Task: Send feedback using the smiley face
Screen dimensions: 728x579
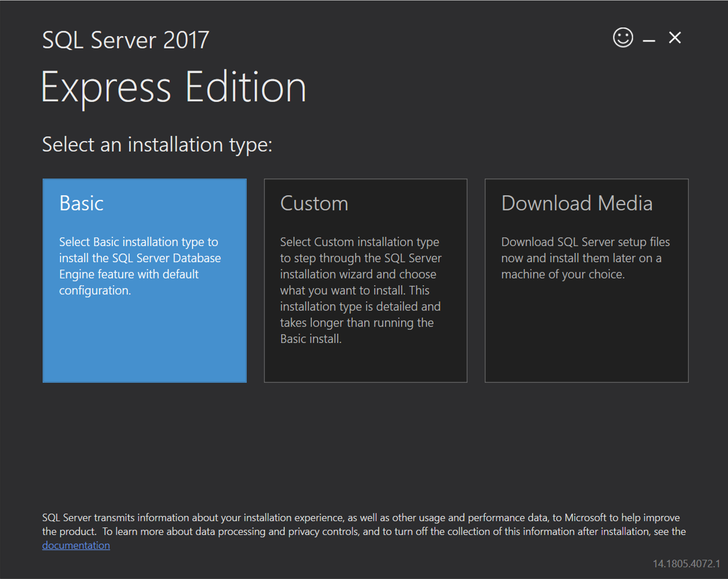Action: [622, 38]
